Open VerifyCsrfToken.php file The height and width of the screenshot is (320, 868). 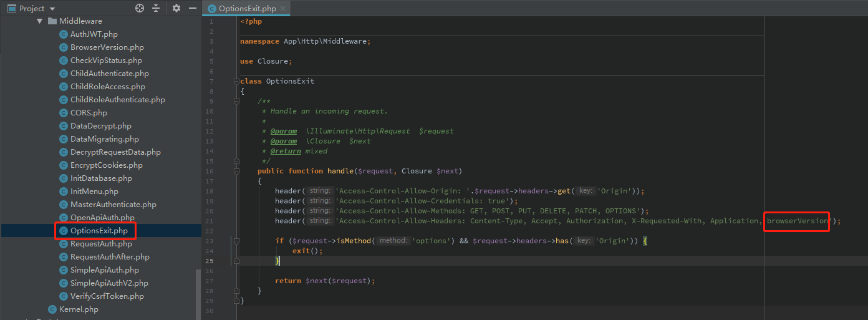tap(107, 296)
